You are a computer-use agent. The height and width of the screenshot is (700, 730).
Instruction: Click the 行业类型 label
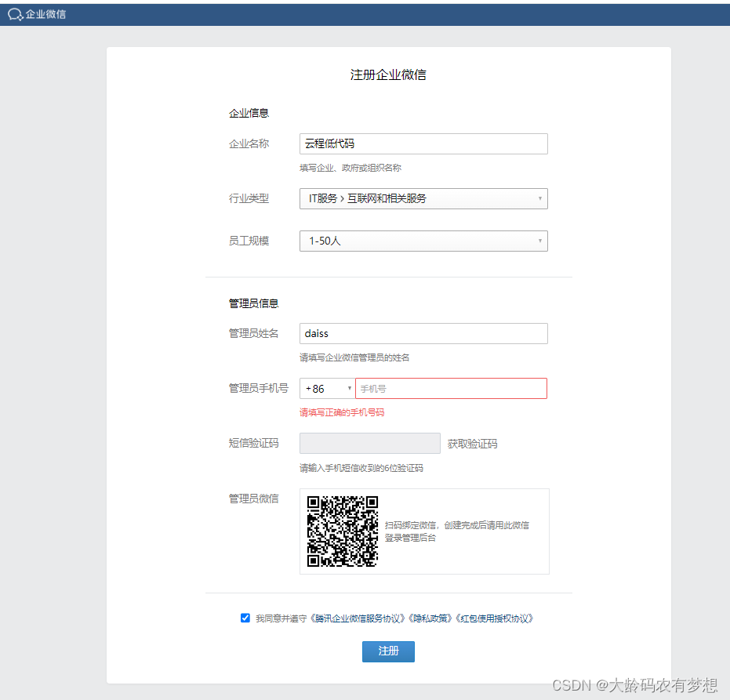[x=249, y=199]
